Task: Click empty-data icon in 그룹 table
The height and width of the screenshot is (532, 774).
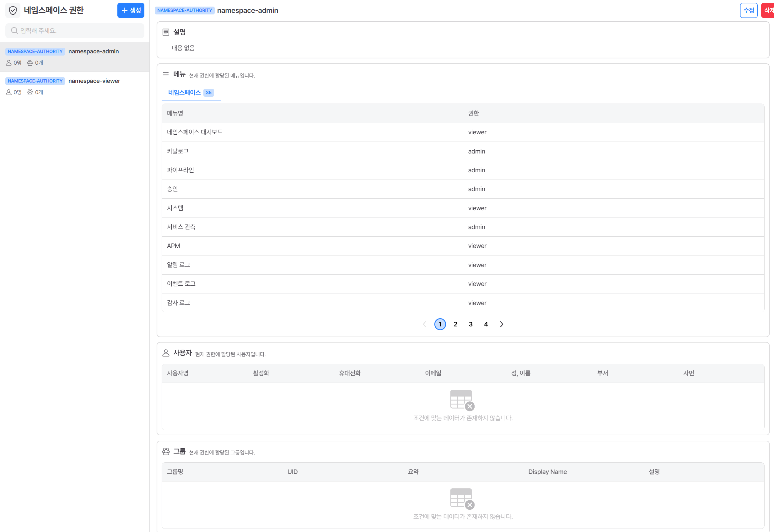Action: [x=462, y=499]
